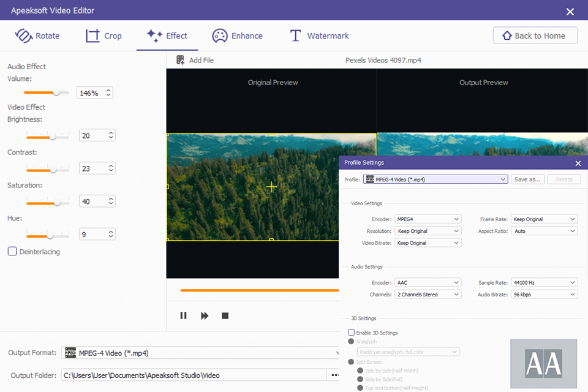Open the Channels dropdown
The height and width of the screenshot is (392, 588).
coord(428,295)
